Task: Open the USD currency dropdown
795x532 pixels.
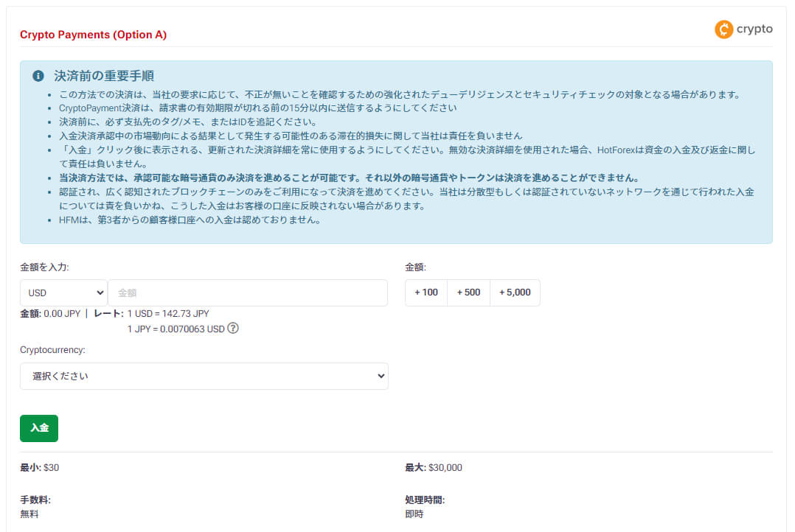Action: pyautogui.click(x=63, y=293)
